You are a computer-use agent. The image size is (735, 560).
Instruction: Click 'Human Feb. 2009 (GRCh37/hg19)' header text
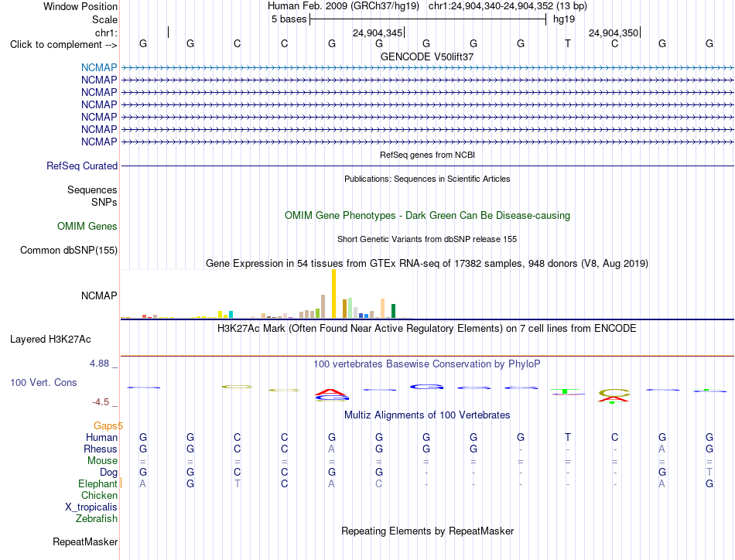(343, 6)
